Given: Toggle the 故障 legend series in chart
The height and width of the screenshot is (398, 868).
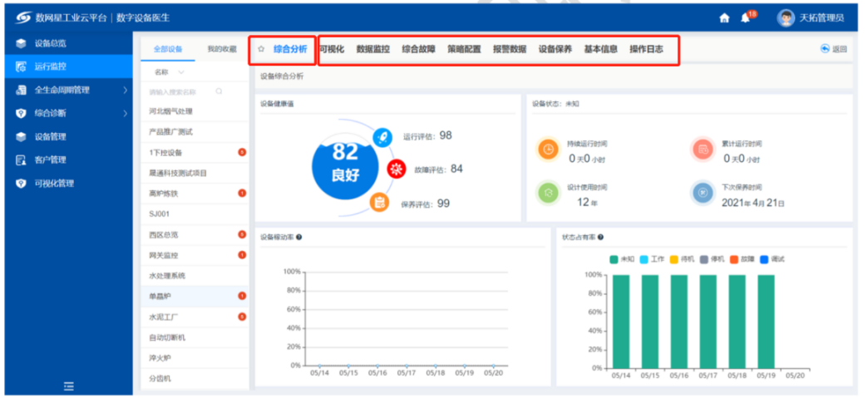Looking at the screenshot, I should [744, 259].
